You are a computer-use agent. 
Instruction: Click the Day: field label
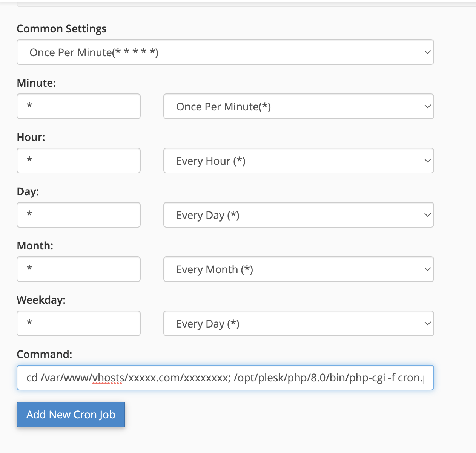(x=28, y=191)
